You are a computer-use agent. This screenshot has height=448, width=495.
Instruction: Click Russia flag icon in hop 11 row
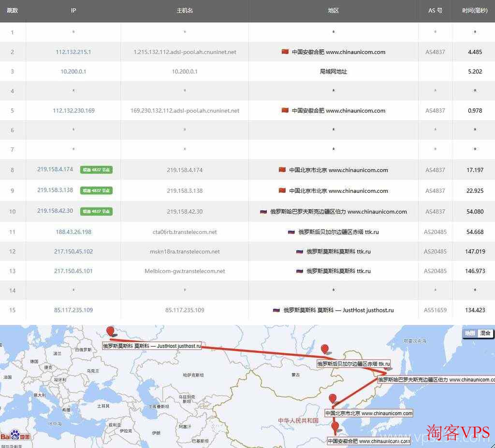(291, 232)
